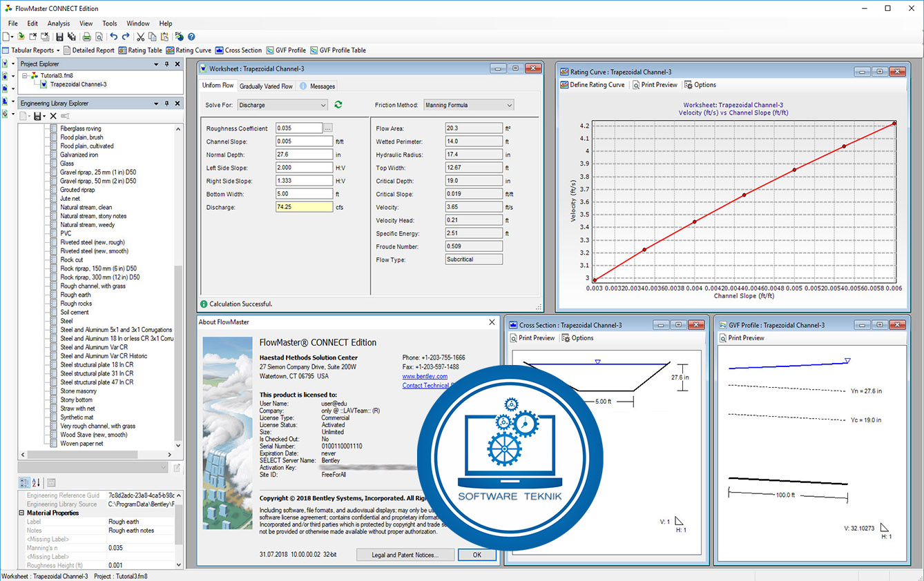The height and width of the screenshot is (581, 924).
Task: Open the ellipsis beside Roughness Coefficient
Action: (x=329, y=128)
